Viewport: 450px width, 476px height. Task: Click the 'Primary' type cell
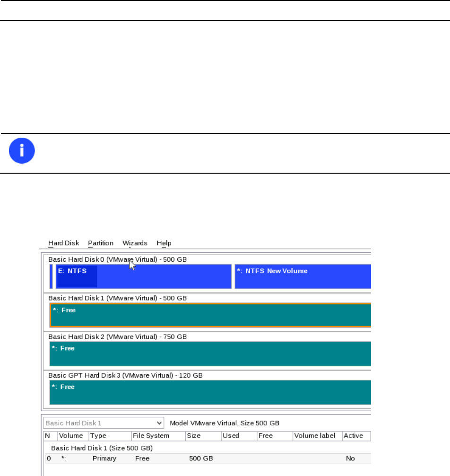click(x=104, y=458)
